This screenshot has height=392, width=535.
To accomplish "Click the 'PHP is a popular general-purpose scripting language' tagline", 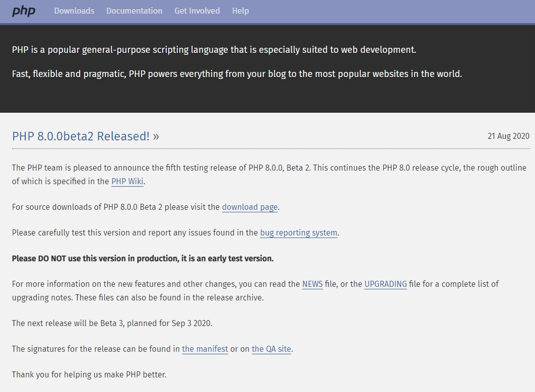I will pos(214,50).
